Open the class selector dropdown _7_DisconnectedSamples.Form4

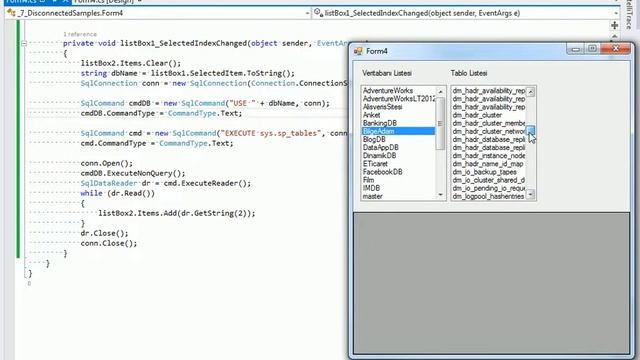point(158,13)
